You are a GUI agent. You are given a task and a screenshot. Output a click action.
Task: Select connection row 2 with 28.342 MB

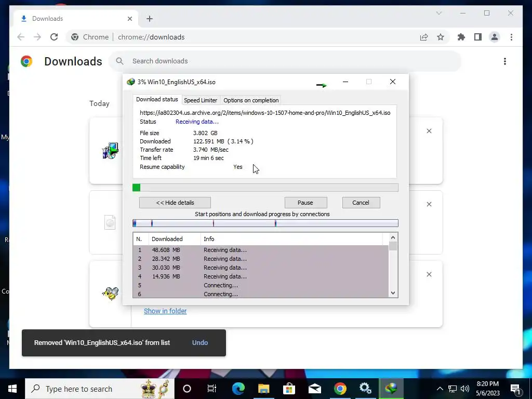(261, 259)
